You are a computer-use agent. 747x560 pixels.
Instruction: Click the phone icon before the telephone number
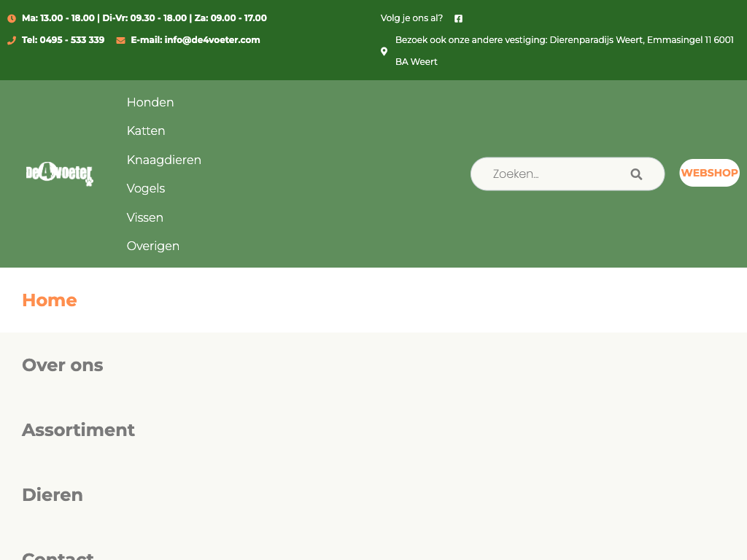(x=12, y=40)
